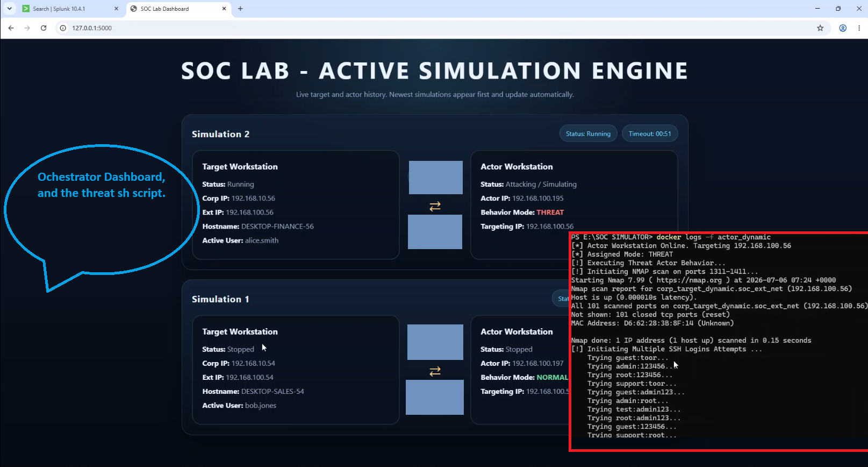Click the Simulation 1 heading

pyautogui.click(x=220, y=299)
